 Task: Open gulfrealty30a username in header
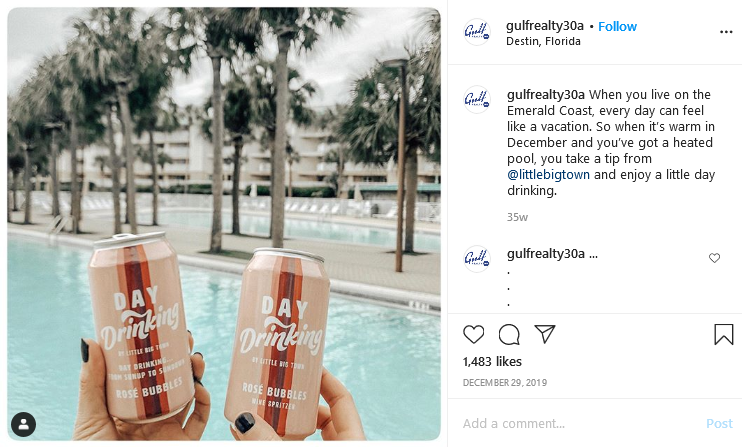pyautogui.click(x=545, y=26)
